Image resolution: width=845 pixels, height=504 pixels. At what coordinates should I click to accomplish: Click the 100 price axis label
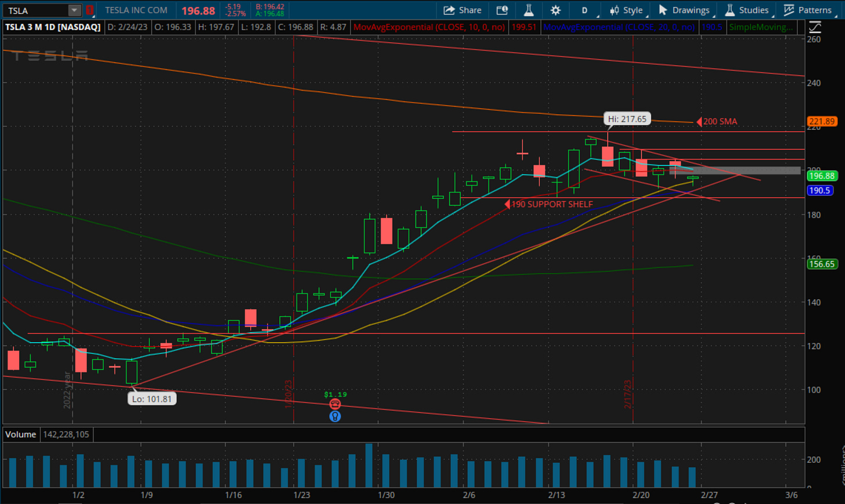[x=814, y=390]
